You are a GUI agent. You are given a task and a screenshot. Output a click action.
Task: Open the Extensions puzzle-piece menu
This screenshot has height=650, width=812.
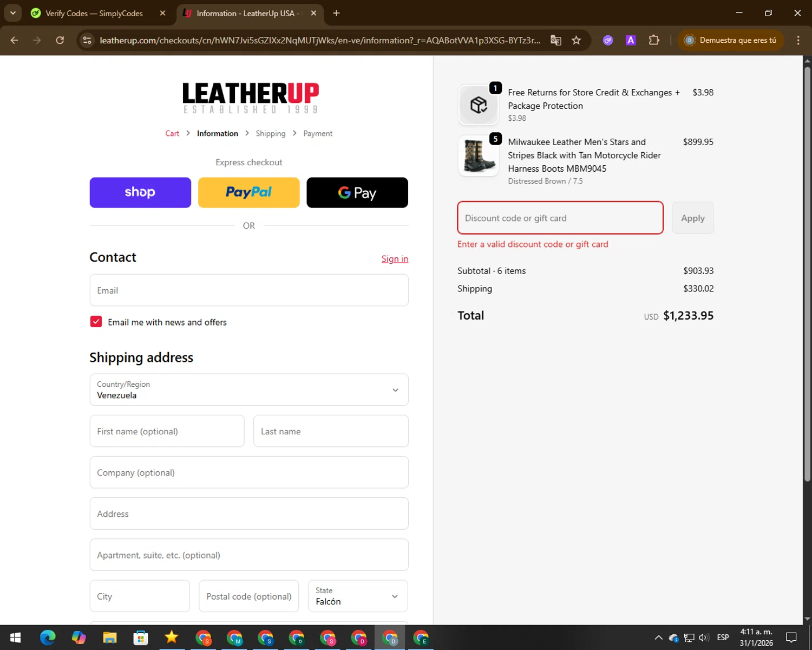coord(654,40)
